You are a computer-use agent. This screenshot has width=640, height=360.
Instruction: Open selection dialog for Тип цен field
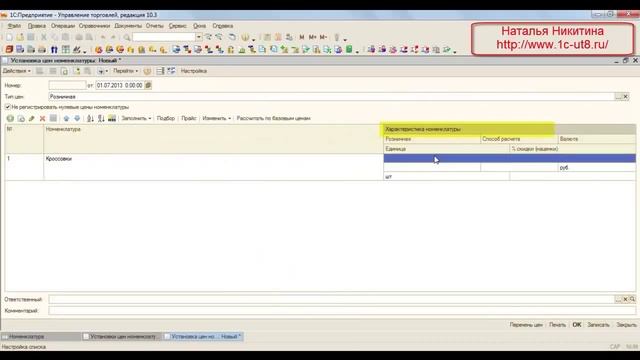[x=618, y=97]
